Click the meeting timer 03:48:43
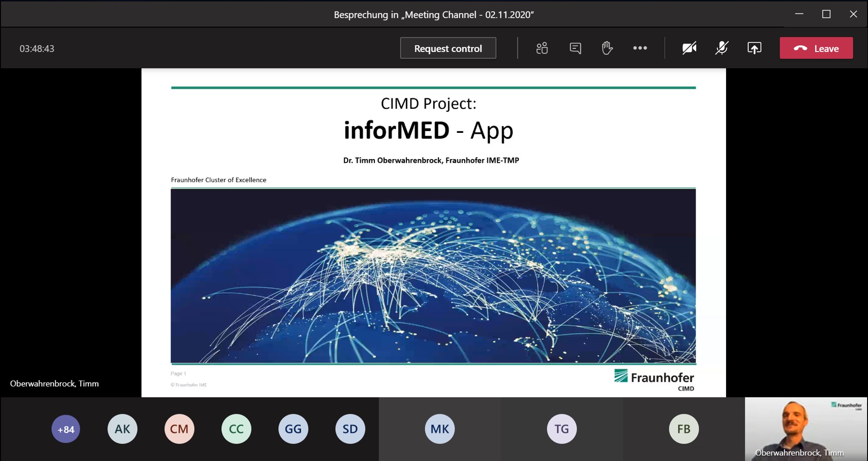Image resolution: width=868 pixels, height=461 pixels. pyautogui.click(x=37, y=49)
